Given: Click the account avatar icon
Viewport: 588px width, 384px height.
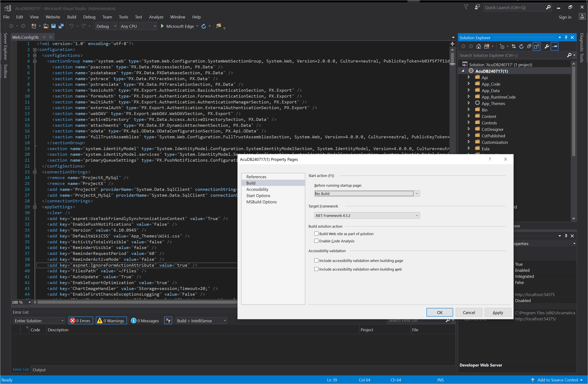Looking at the screenshot, I should tap(582, 17).
